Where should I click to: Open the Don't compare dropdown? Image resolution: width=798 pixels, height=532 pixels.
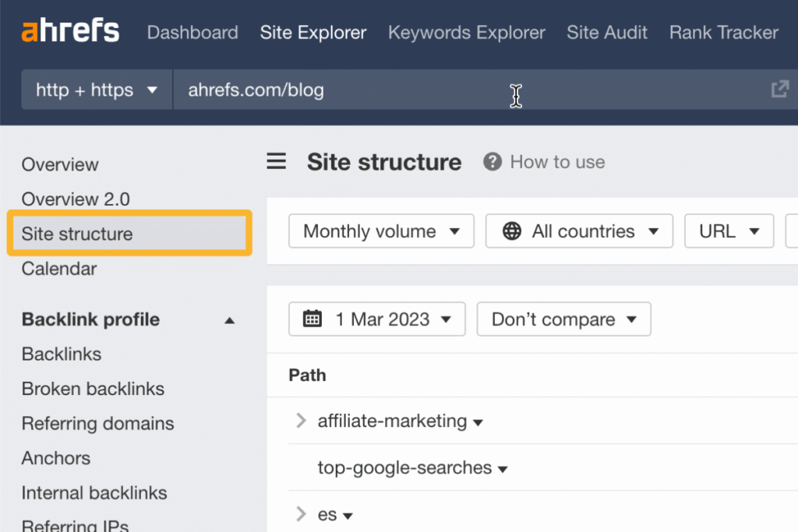pyautogui.click(x=563, y=319)
